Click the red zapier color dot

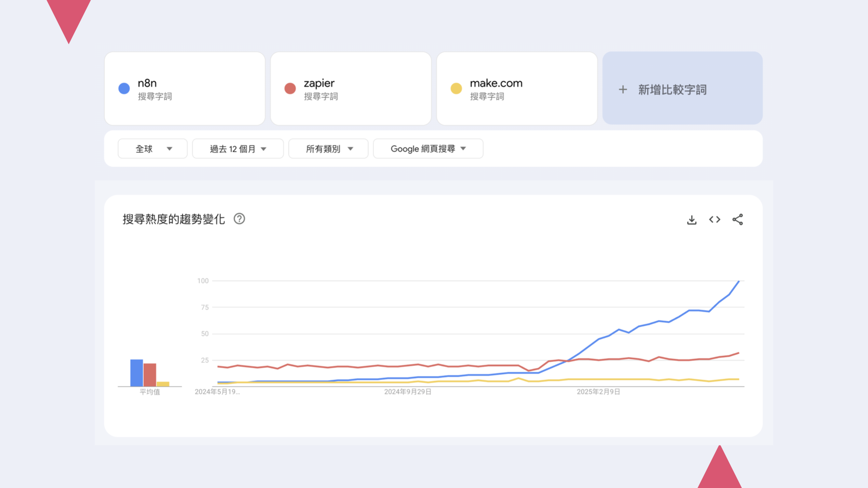(x=290, y=89)
